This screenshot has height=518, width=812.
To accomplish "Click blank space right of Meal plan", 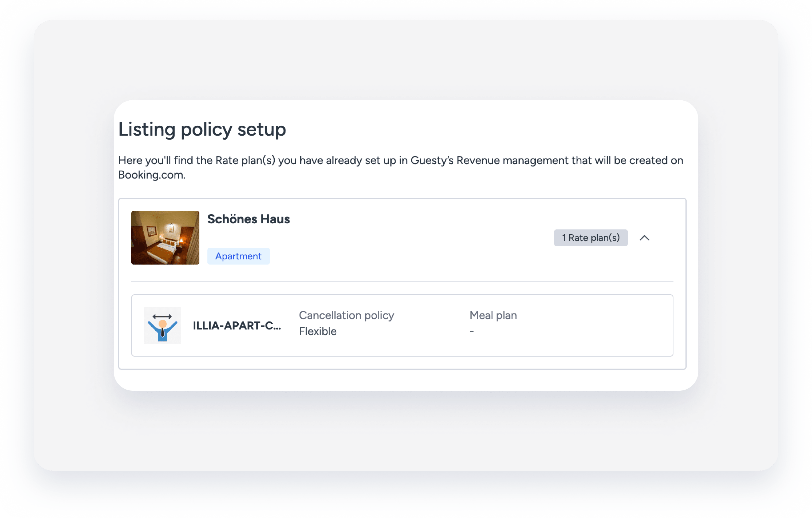I will [590, 316].
